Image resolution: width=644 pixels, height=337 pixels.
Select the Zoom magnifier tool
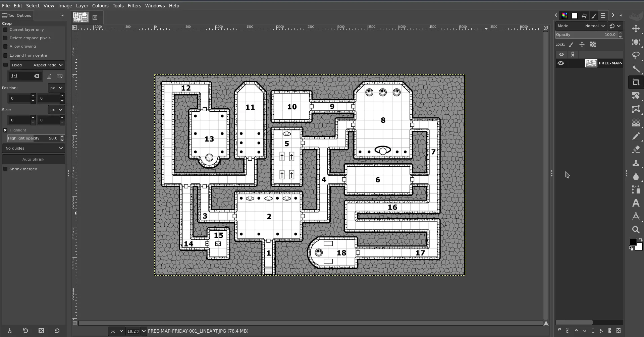(636, 230)
